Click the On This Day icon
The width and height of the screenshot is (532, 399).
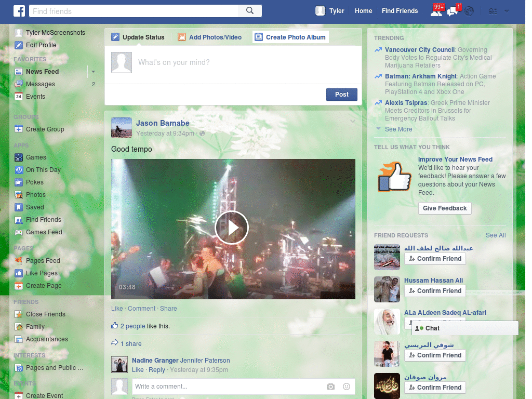point(19,170)
